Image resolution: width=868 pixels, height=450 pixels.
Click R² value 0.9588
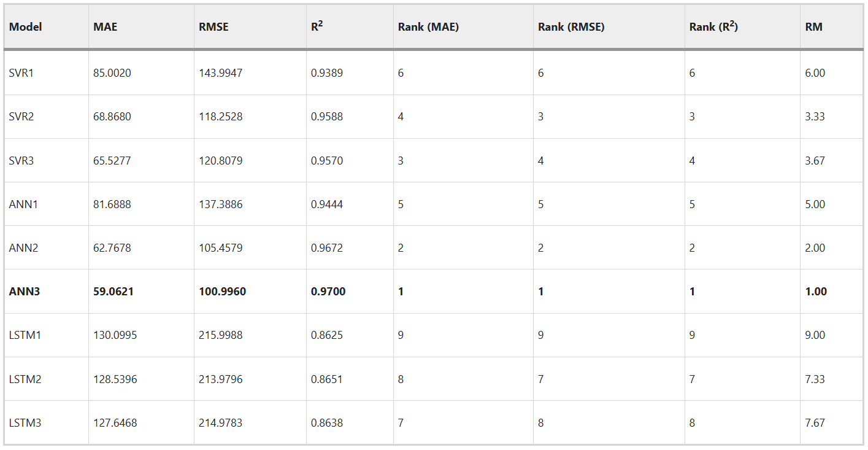[327, 117]
